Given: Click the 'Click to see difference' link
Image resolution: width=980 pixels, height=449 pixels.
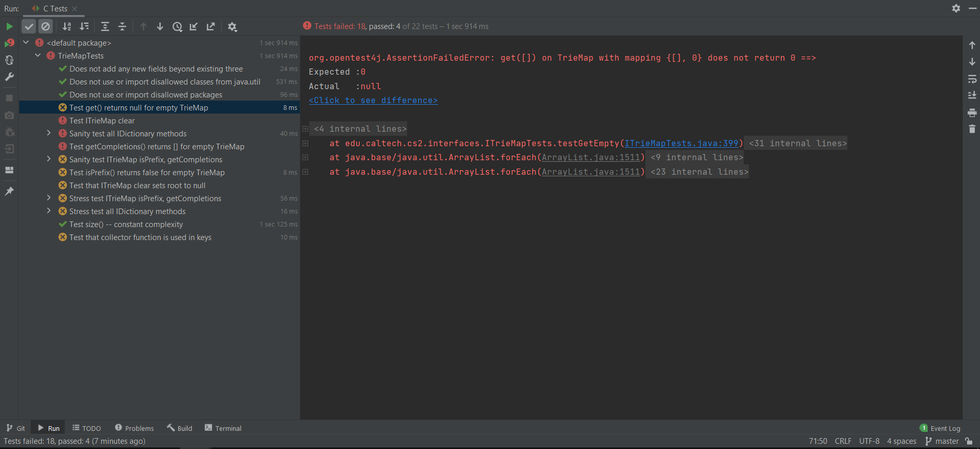Looking at the screenshot, I should pyautogui.click(x=373, y=101).
